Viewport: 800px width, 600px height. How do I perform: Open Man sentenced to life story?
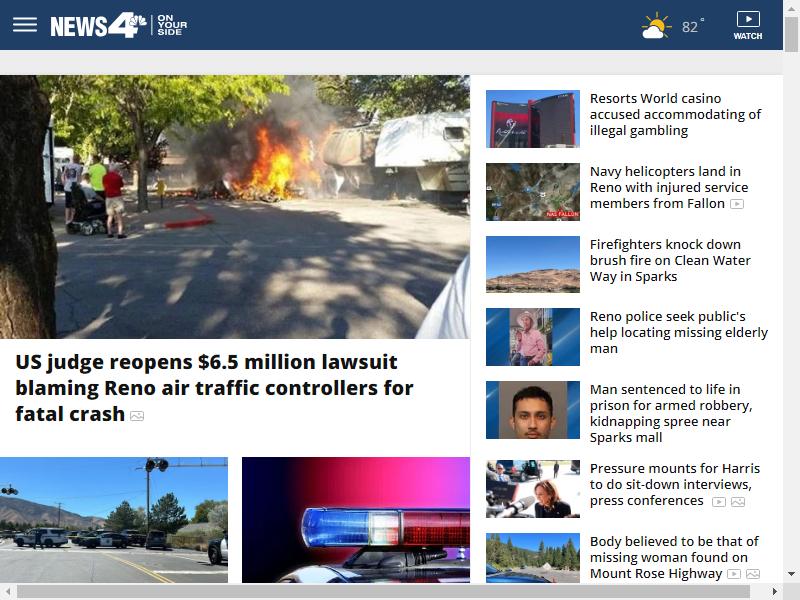tap(671, 413)
